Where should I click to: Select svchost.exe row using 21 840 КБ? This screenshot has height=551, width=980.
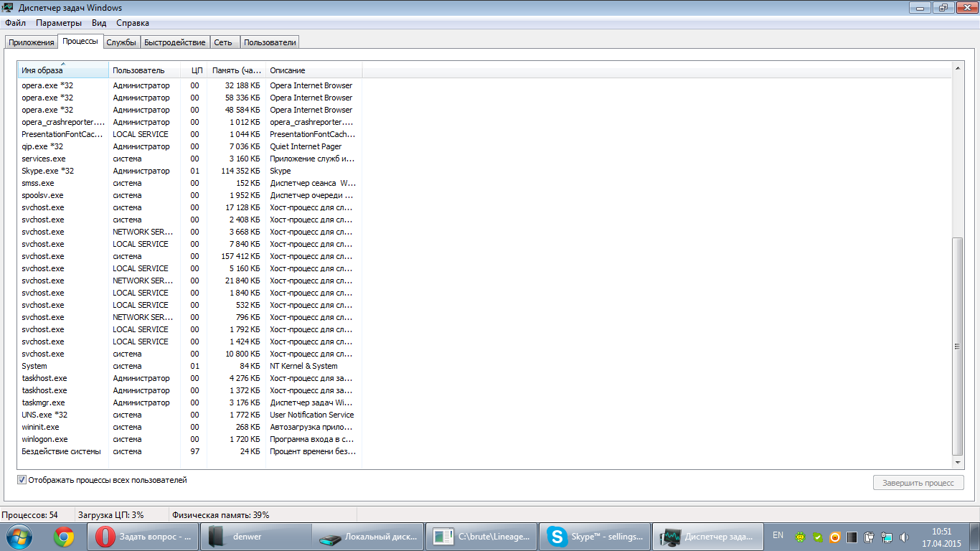point(190,281)
